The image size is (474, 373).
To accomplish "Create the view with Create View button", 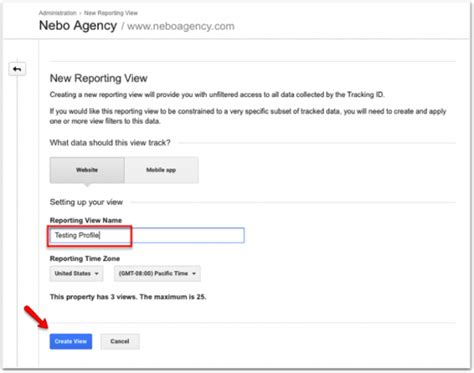I will [x=71, y=341].
